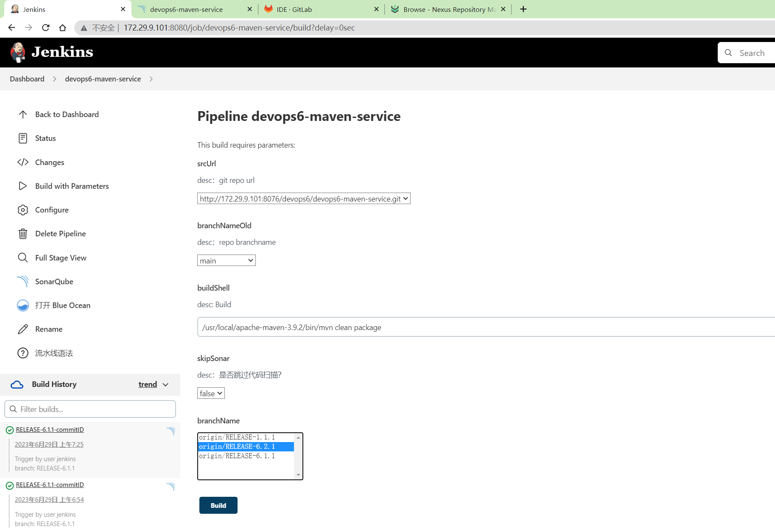775x532 pixels.
Task: Open the Status page icon
Action: coord(23,138)
